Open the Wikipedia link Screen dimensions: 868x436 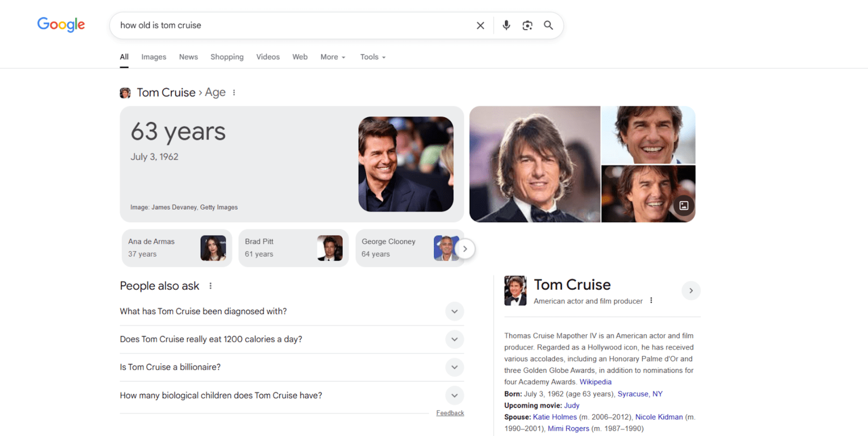click(x=595, y=382)
